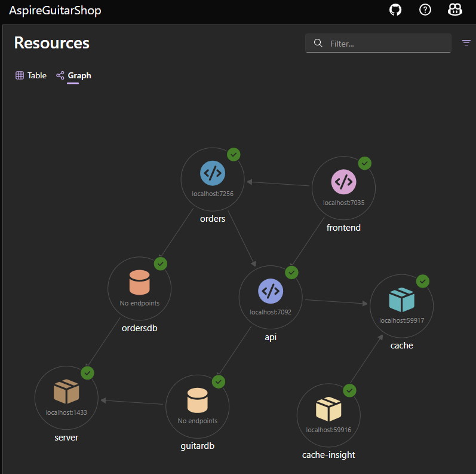Viewport: 476px width, 474px height.
Task: Open the AspireGuitarShop title link
Action: (55, 11)
